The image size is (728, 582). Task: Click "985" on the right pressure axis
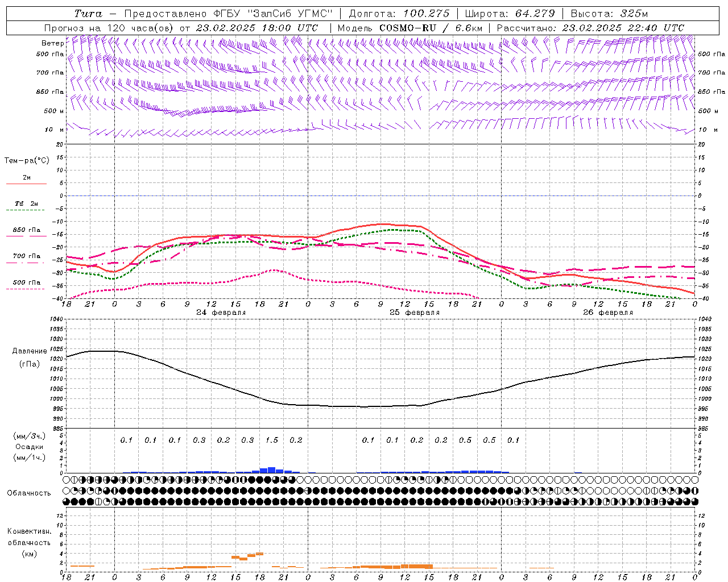tap(704, 429)
